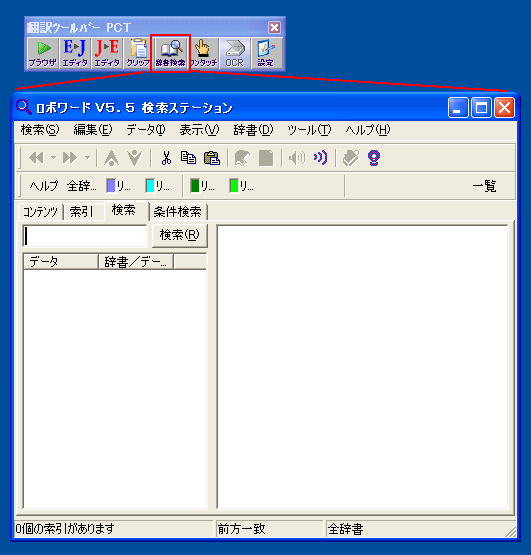Open the 表示(V) menu
531x555 pixels.
tap(199, 130)
